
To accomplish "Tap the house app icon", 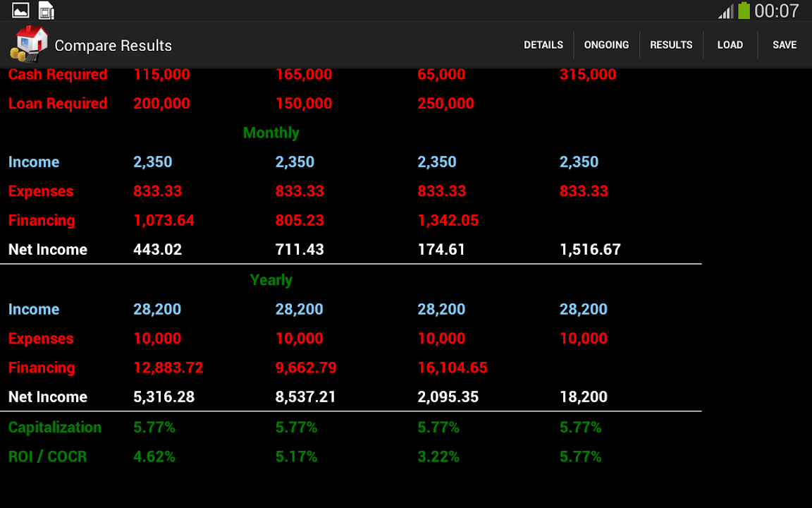I will tap(28, 44).
